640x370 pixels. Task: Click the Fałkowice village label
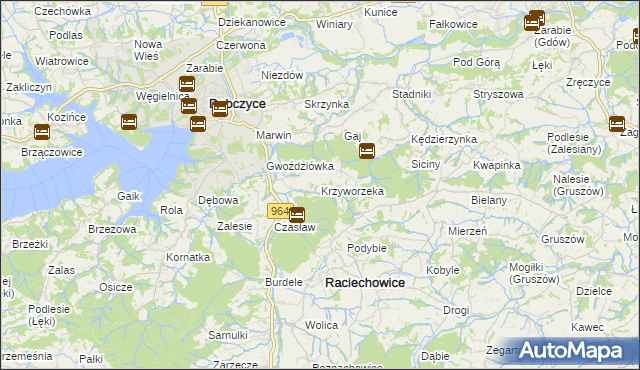(x=453, y=24)
